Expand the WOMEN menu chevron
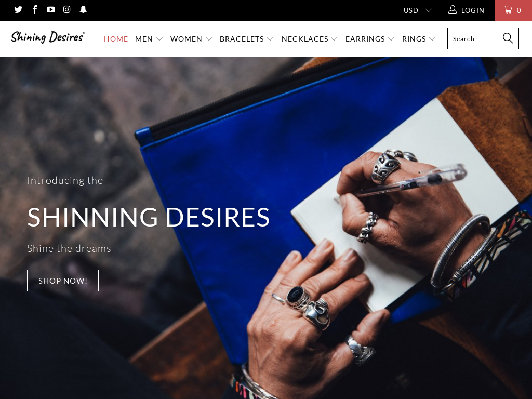532x399 pixels. click(x=209, y=39)
